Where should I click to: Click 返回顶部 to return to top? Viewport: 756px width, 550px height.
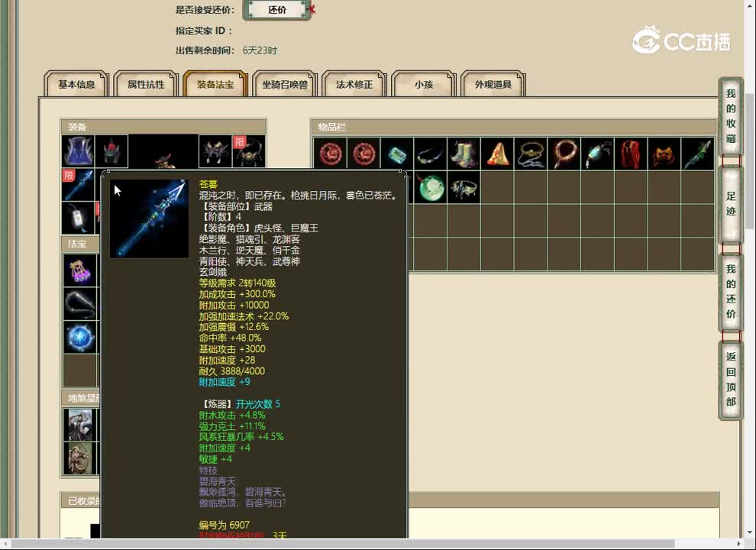tap(731, 379)
